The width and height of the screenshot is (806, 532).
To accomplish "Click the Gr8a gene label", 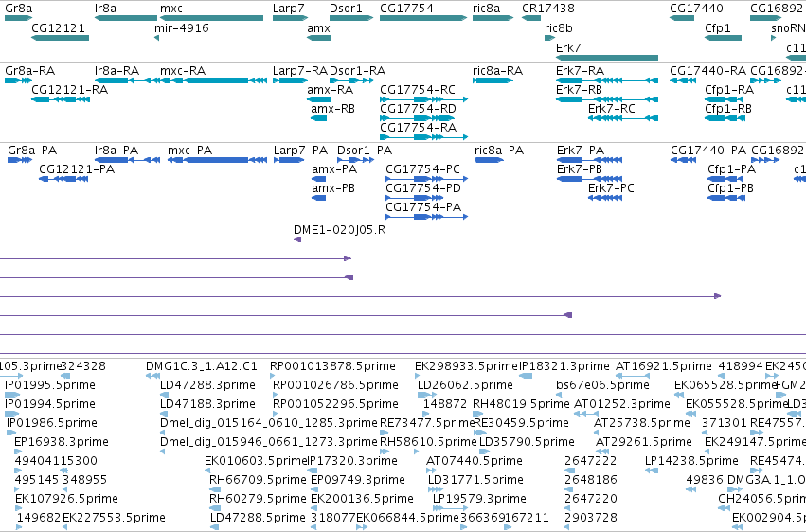I will 19,9.
